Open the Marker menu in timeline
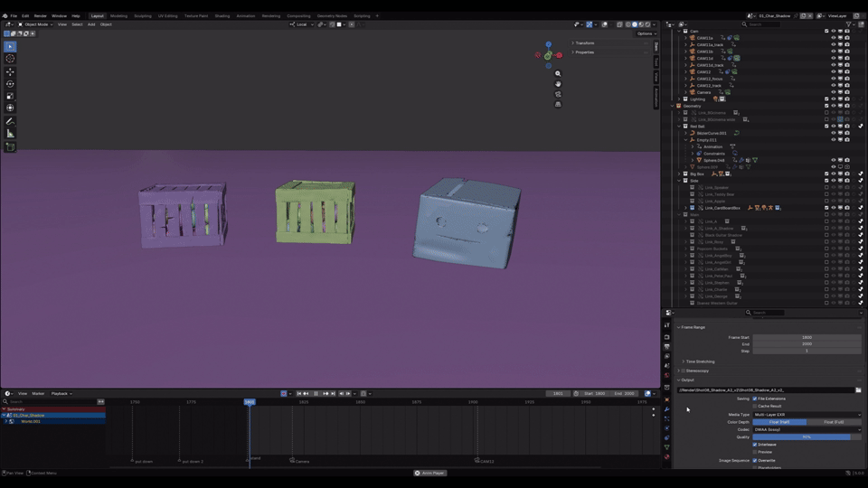This screenshot has height=488, width=868. (x=38, y=393)
